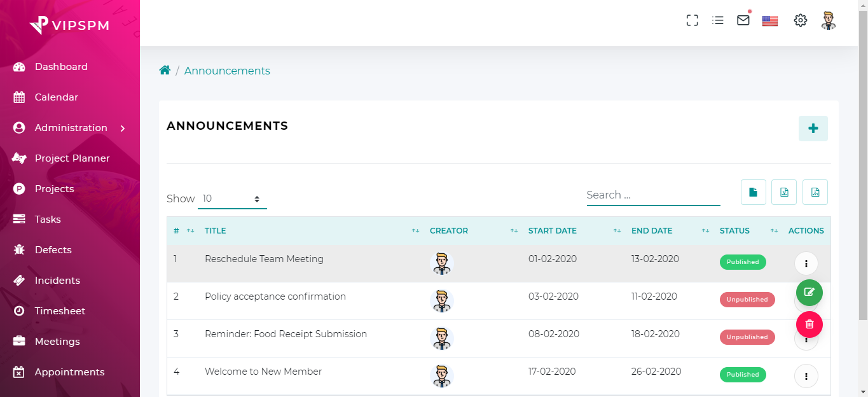Click the Search field above the table
The width and height of the screenshot is (868, 397).
pyautogui.click(x=653, y=195)
